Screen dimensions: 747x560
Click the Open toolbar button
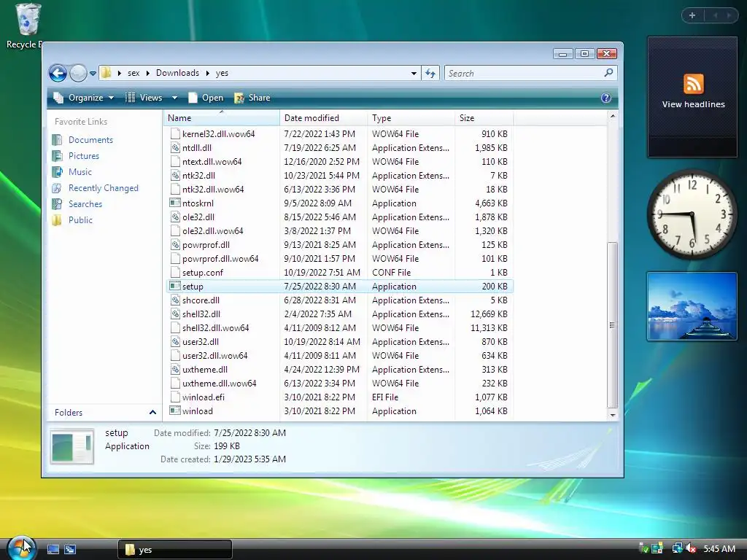coord(206,98)
